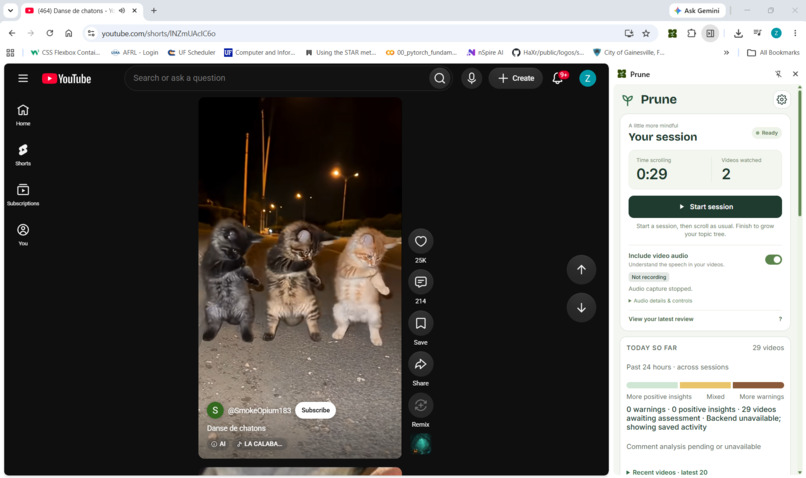Share the Danse de chatons short
806x478 pixels.
[420, 364]
